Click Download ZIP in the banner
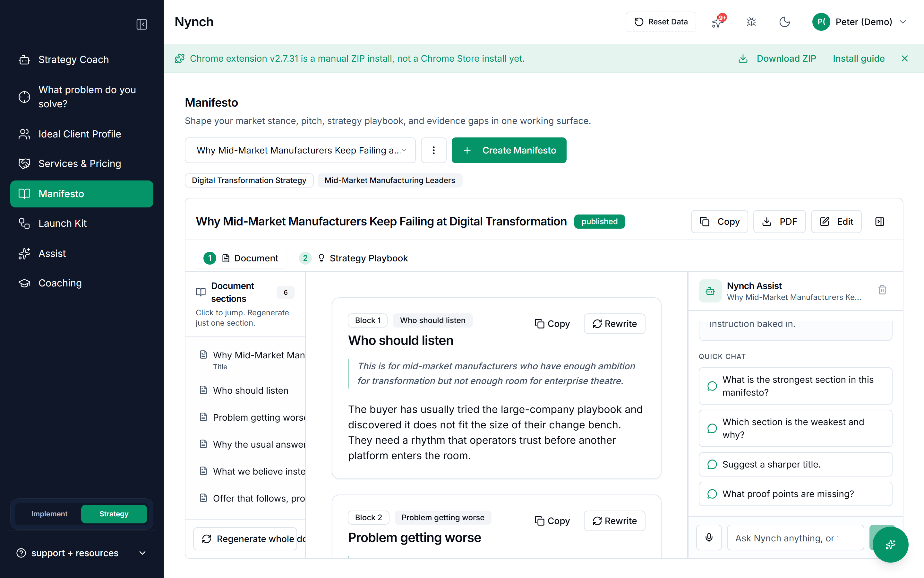The width and height of the screenshot is (924, 578). 777,58
